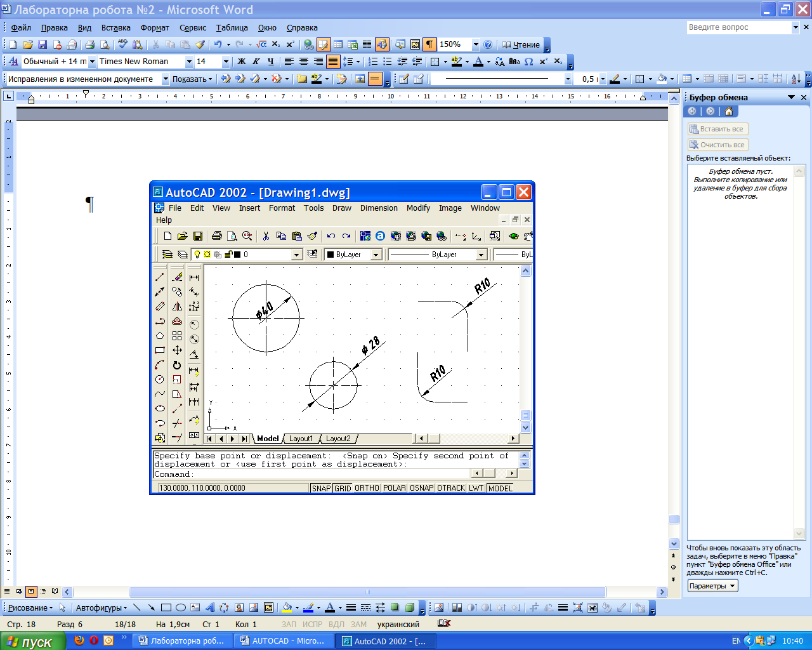Image resolution: width=812 pixels, height=650 pixels.
Task: Open the Файл menu
Action: click(x=21, y=27)
